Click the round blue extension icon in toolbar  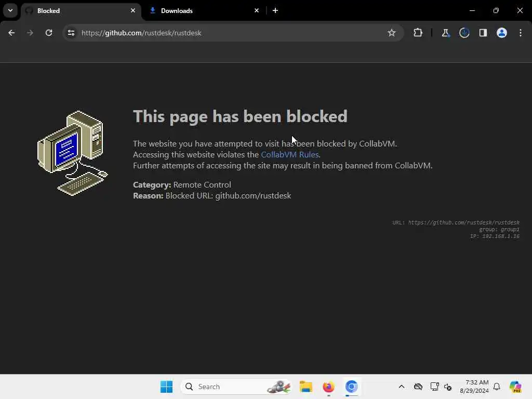(464, 33)
